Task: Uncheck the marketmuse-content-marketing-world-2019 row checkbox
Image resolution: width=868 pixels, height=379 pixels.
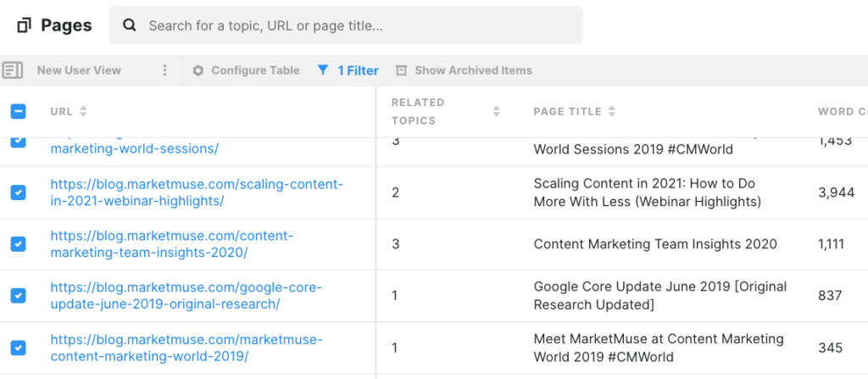Action: click(x=19, y=348)
